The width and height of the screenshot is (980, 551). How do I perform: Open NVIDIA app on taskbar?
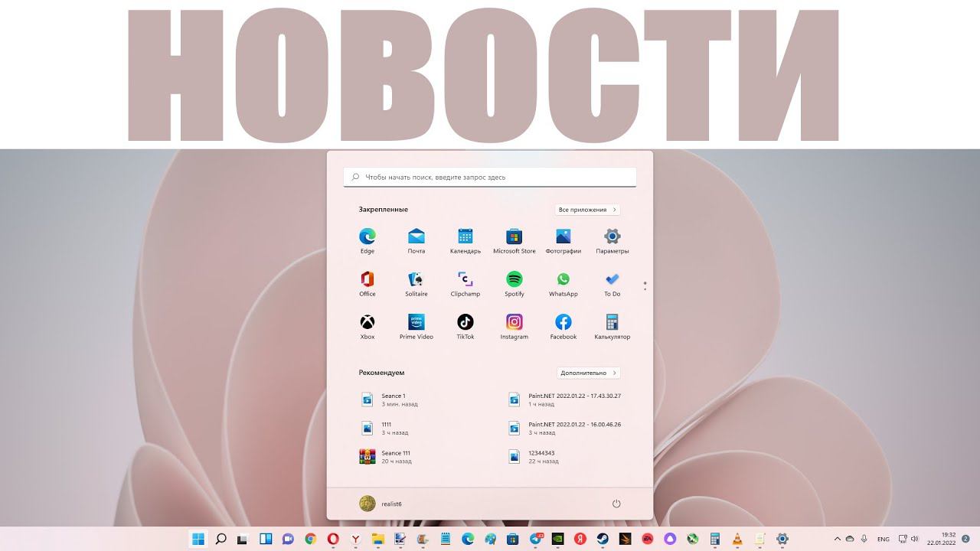[x=557, y=539]
